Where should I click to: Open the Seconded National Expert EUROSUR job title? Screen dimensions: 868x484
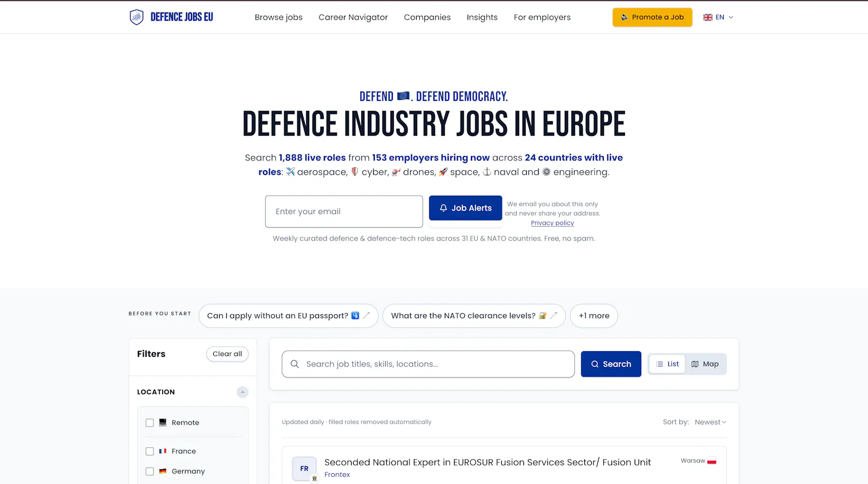pyautogui.click(x=488, y=462)
